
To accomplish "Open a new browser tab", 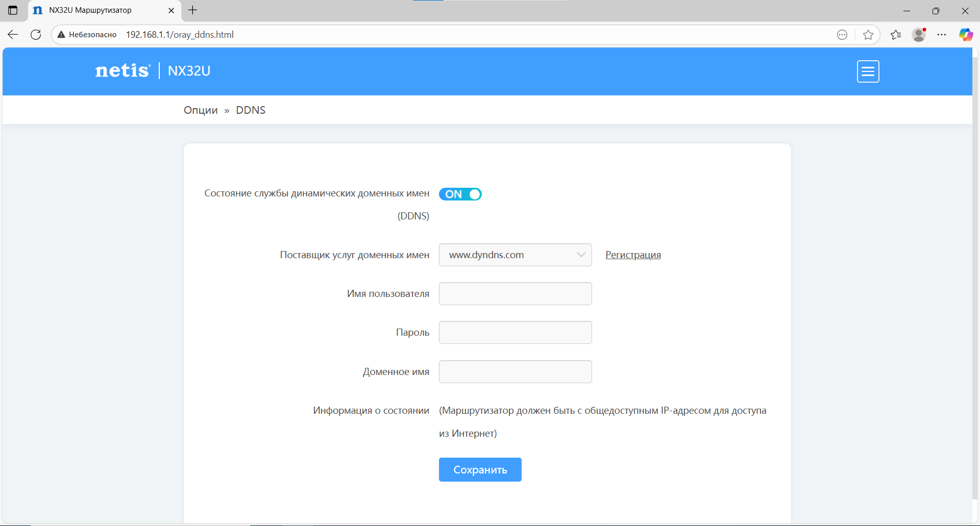I will pos(192,10).
